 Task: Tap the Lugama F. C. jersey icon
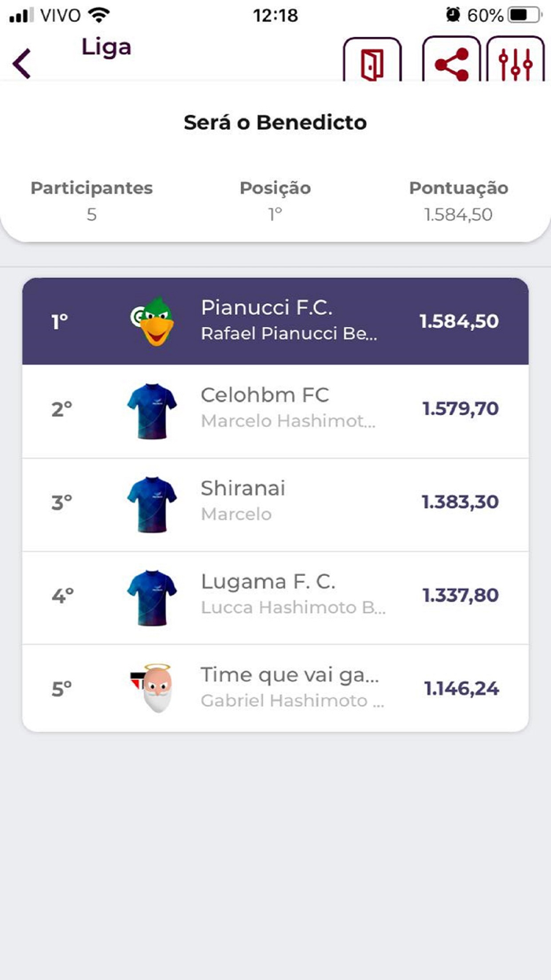[x=152, y=595]
